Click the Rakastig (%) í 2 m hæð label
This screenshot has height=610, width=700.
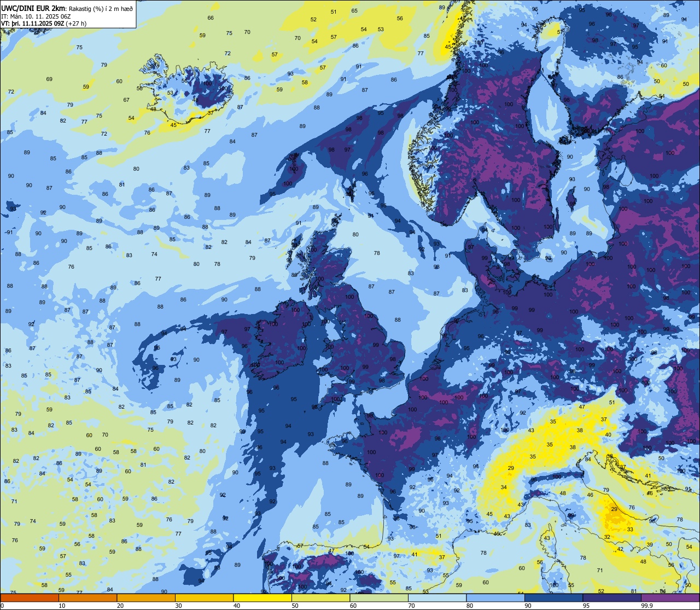(101, 8)
